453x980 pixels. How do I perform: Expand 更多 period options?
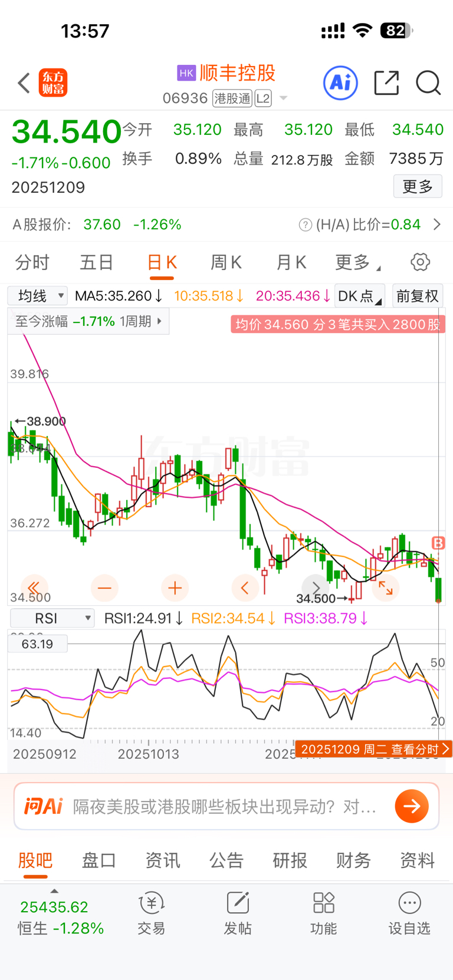357,262
